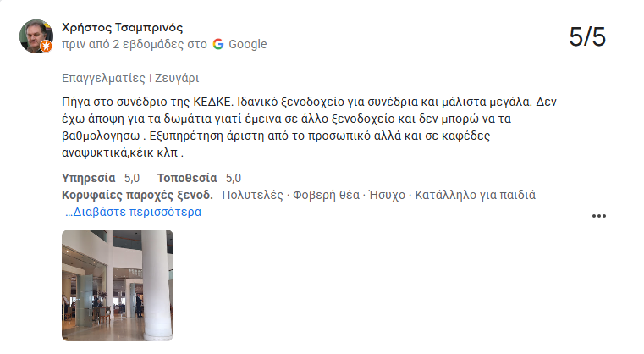Click the Υπηρεσία 5,0 rating
The height and width of the screenshot is (354, 644).
pyautogui.click(x=101, y=178)
